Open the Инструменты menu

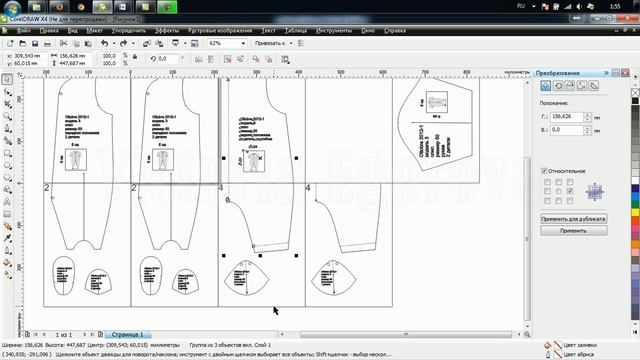point(334,31)
